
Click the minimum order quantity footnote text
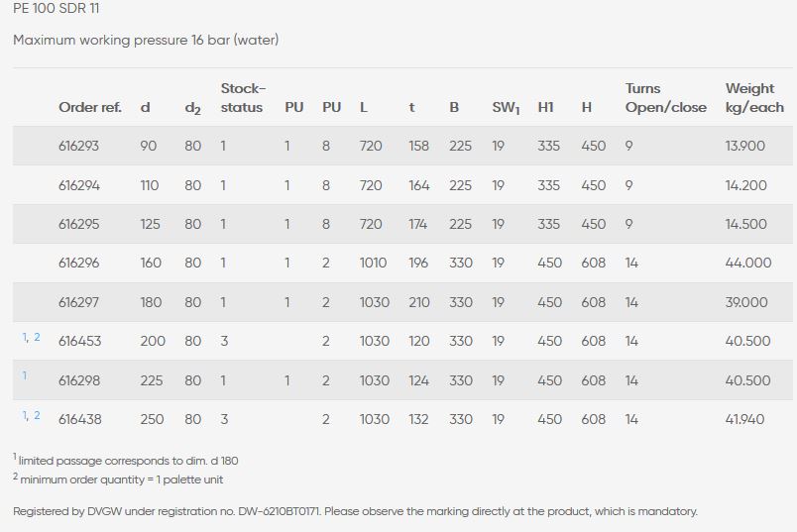tap(121, 479)
